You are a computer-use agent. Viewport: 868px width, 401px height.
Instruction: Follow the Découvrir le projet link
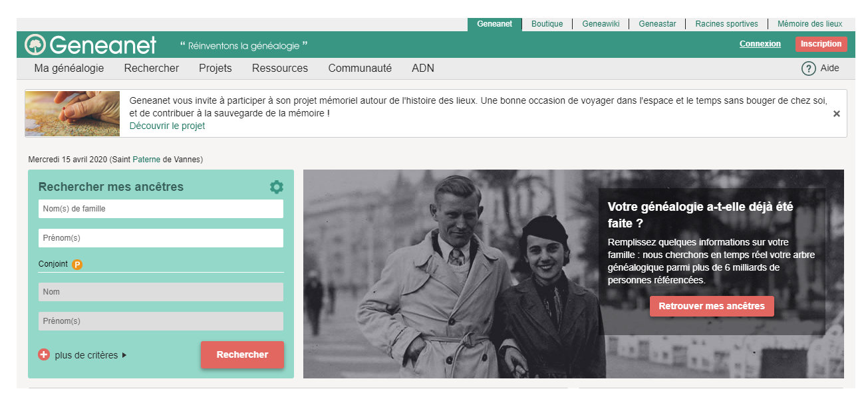[167, 126]
